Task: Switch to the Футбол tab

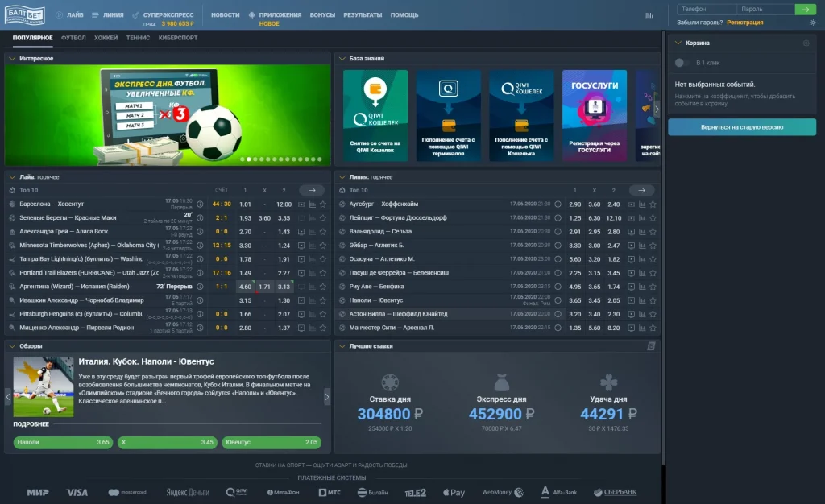Action: pos(73,38)
